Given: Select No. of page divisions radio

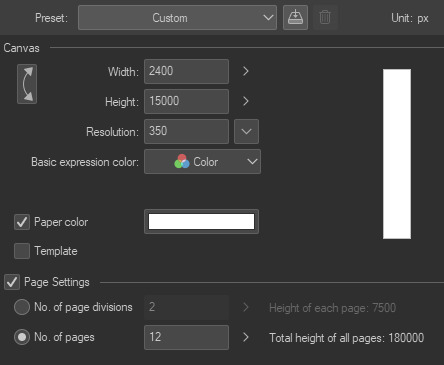Looking at the screenshot, I should pos(22,307).
